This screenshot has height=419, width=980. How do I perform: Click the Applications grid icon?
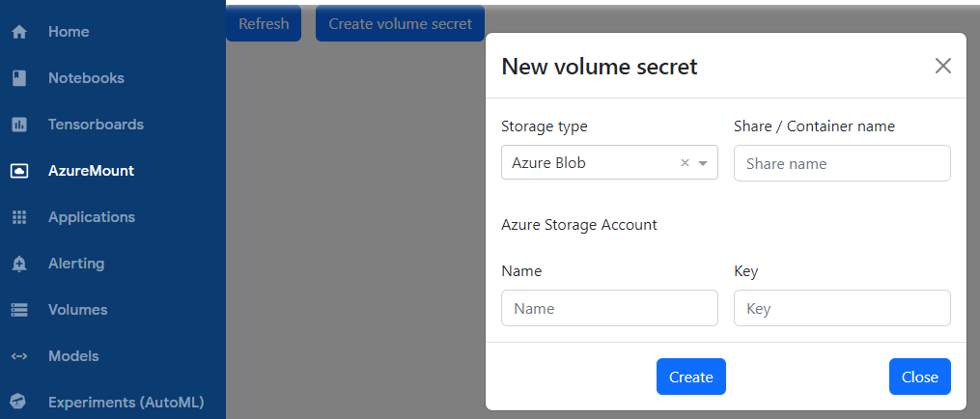coord(19,217)
